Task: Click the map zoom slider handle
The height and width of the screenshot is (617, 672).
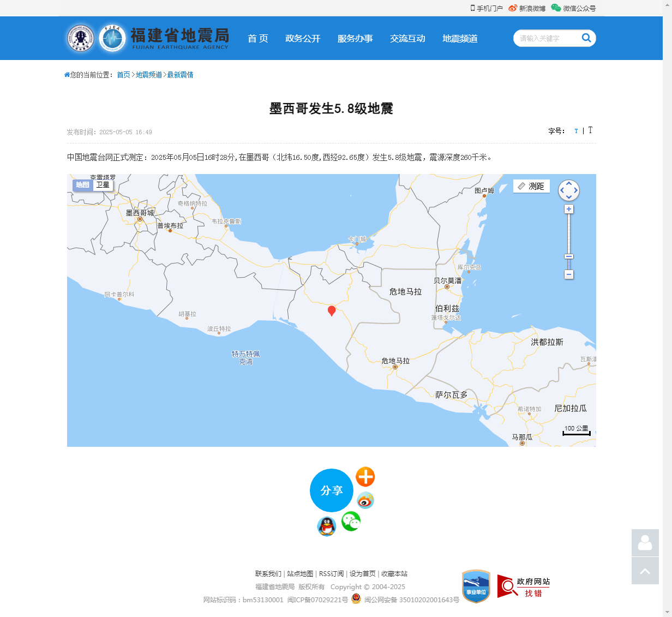Action: [569, 256]
